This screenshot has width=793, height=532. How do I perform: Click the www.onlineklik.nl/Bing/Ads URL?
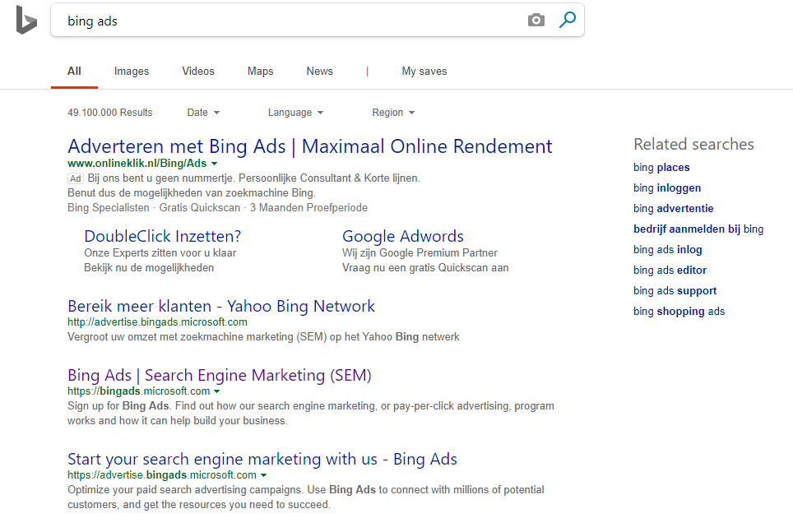pyautogui.click(x=137, y=164)
